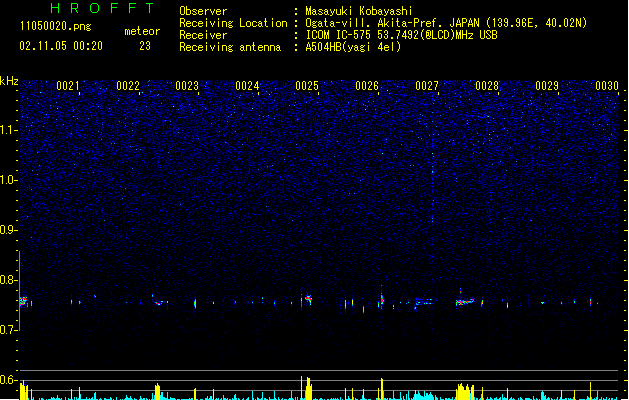Screen dimensions: 629x400
Task: Click the timestamp 02.11.05 00:20
Action: click(61, 46)
